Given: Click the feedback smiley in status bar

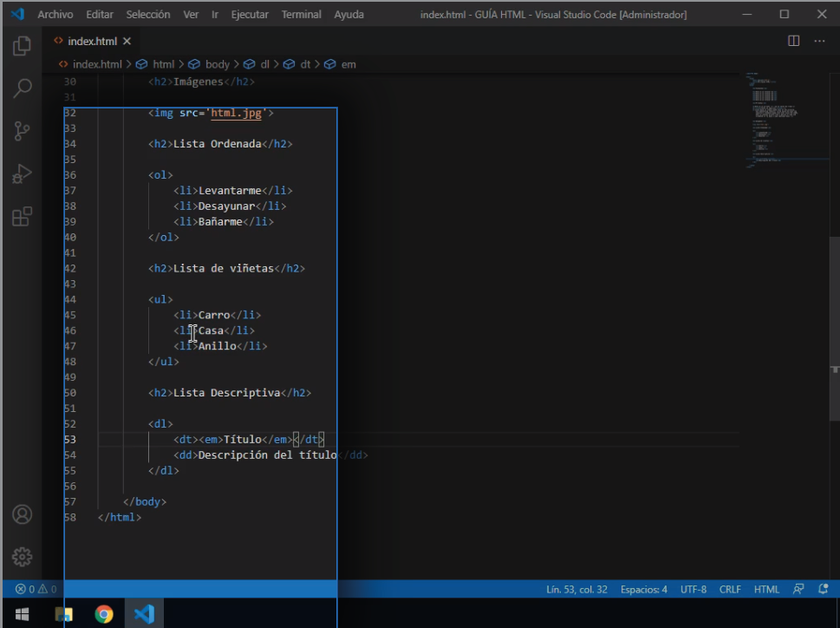Looking at the screenshot, I should click(798, 588).
